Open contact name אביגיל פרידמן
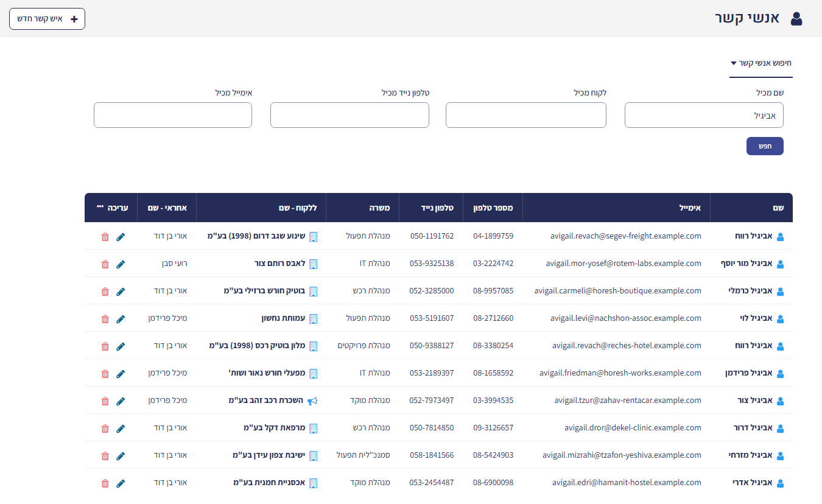This screenshot has width=822, height=504. tap(749, 373)
